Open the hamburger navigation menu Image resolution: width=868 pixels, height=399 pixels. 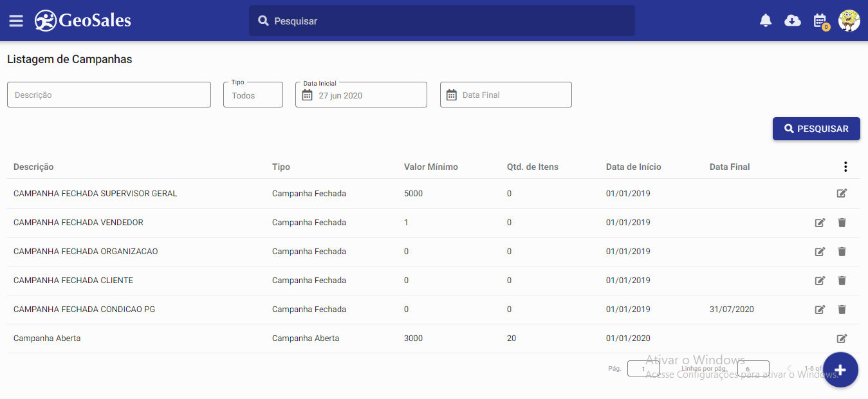point(16,21)
